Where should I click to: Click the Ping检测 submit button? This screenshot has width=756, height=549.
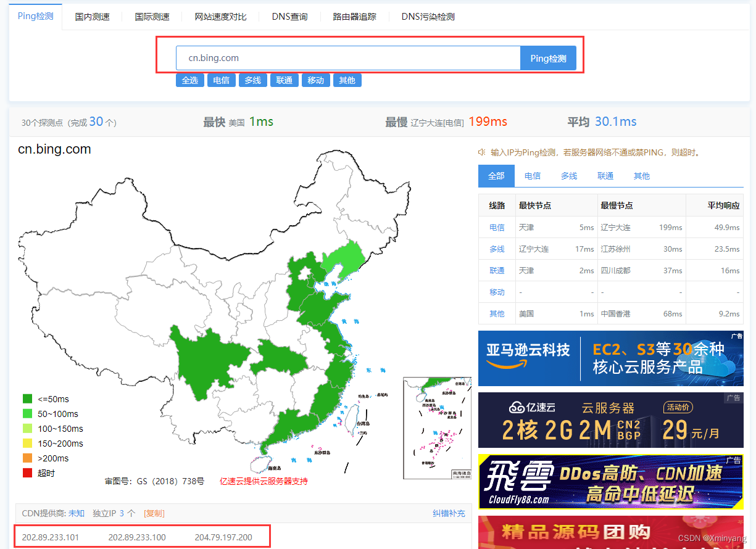[x=548, y=57]
